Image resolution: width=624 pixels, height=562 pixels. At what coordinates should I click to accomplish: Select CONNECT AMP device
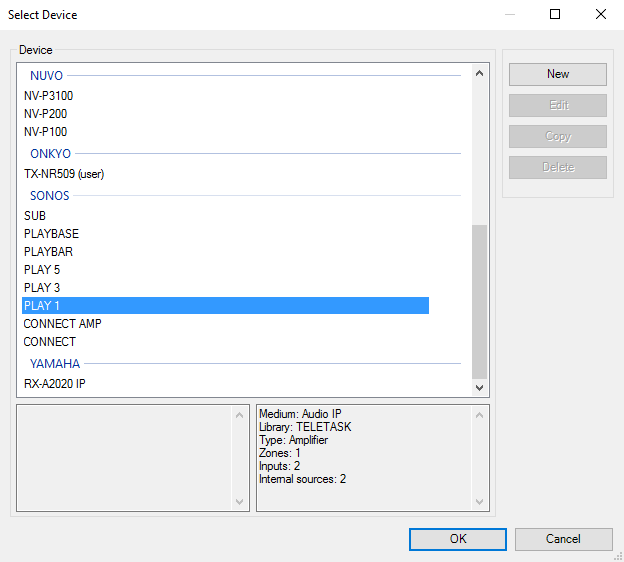62,324
